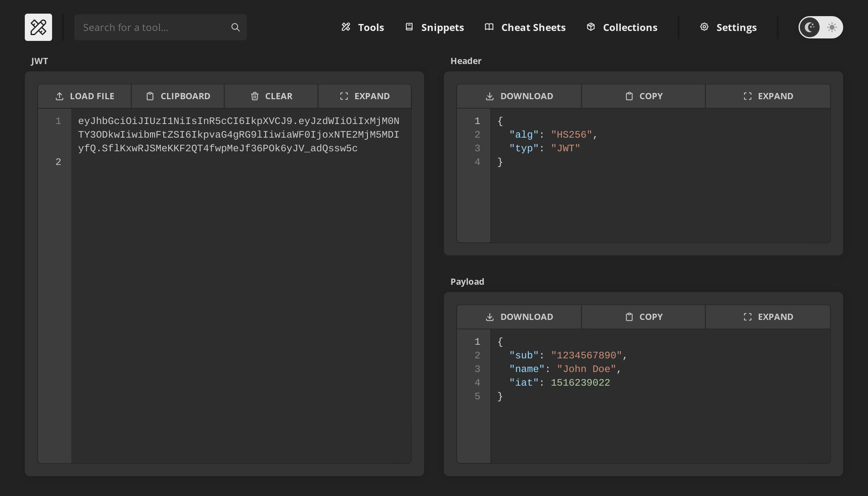Viewport: 868px width, 496px height.
Task: Open the Collections menu
Action: click(x=622, y=27)
